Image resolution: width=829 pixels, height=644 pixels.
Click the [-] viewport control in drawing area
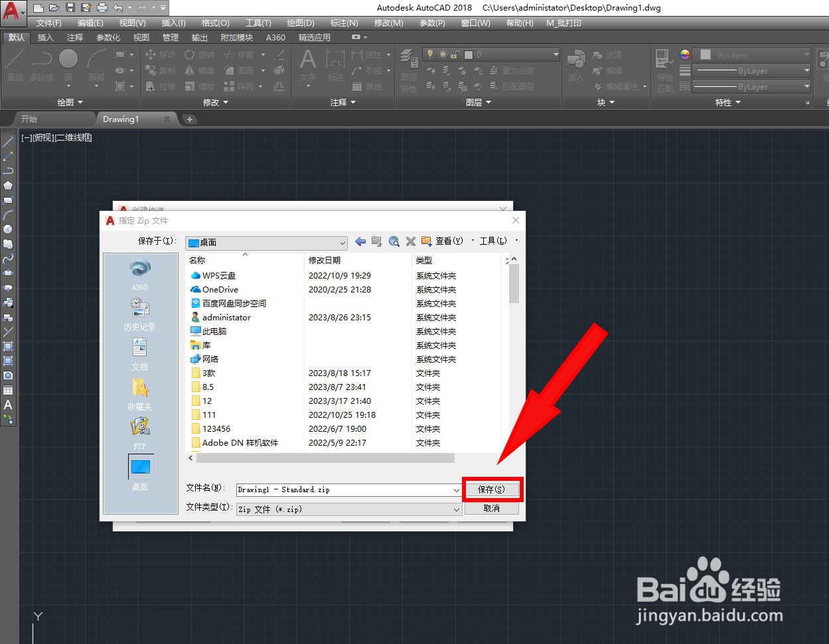pyautogui.click(x=27, y=138)
